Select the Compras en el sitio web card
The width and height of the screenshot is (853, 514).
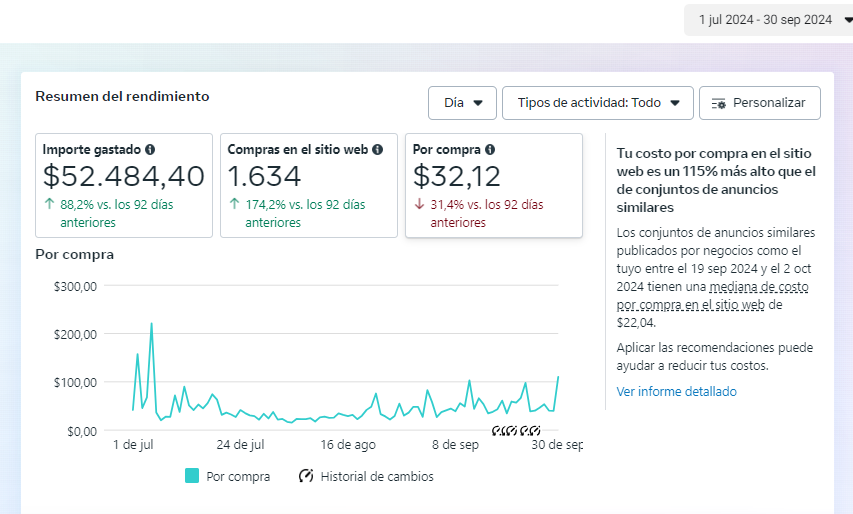[309, 185]
